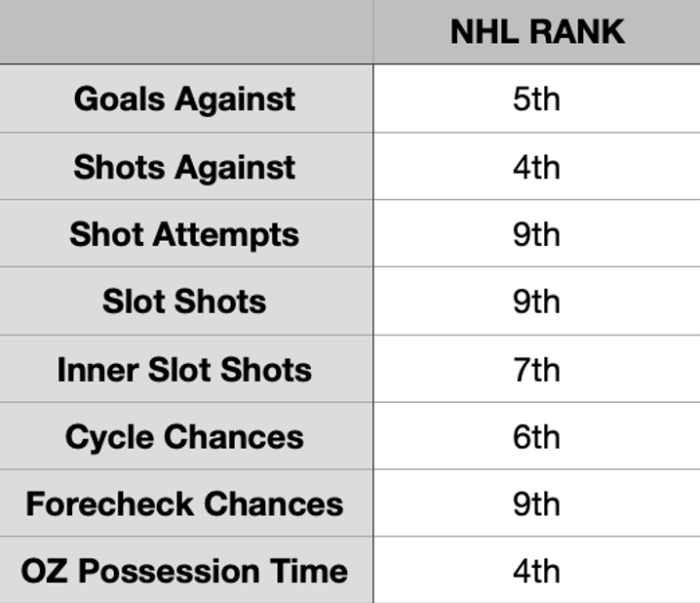Click the Shots Against row label

click(x=184, y=167)
